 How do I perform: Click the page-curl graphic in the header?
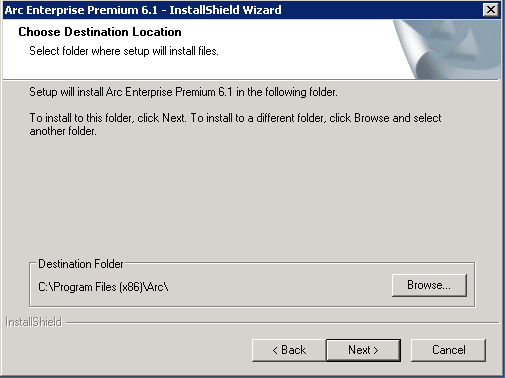pyautogui.click(x=447, y=49)
